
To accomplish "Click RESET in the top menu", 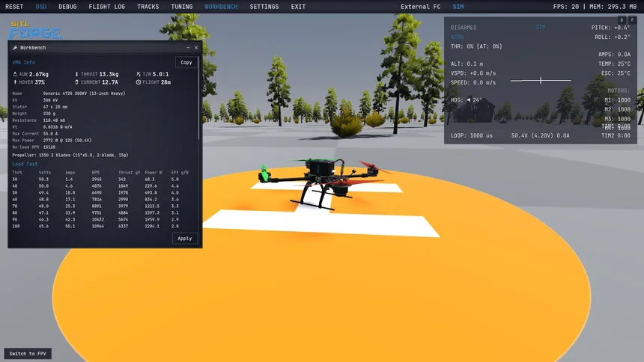I will point(14,7).
